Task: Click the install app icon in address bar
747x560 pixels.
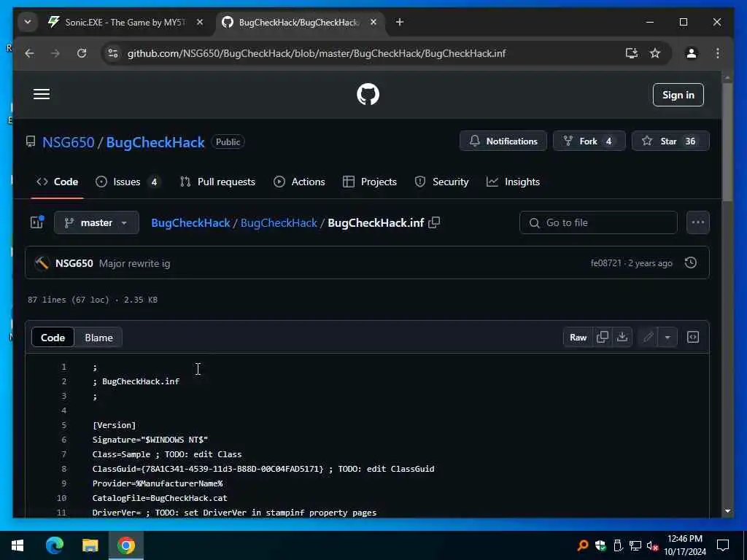Action: click(631, 53)
